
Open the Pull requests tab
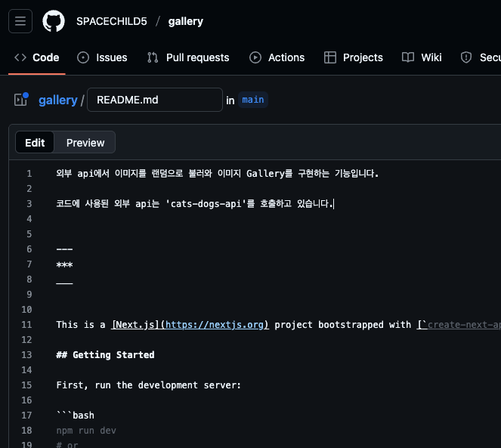pyautogui.click(x=188, y=57)
